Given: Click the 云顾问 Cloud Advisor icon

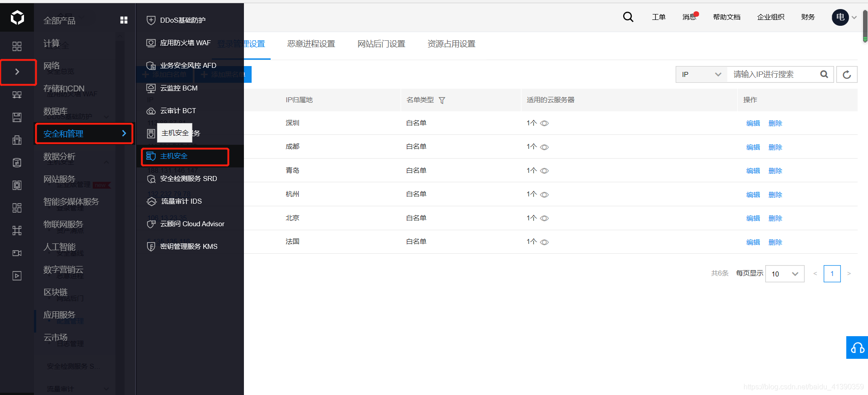Looking at the screenshot, I should (x=151, y=224).
